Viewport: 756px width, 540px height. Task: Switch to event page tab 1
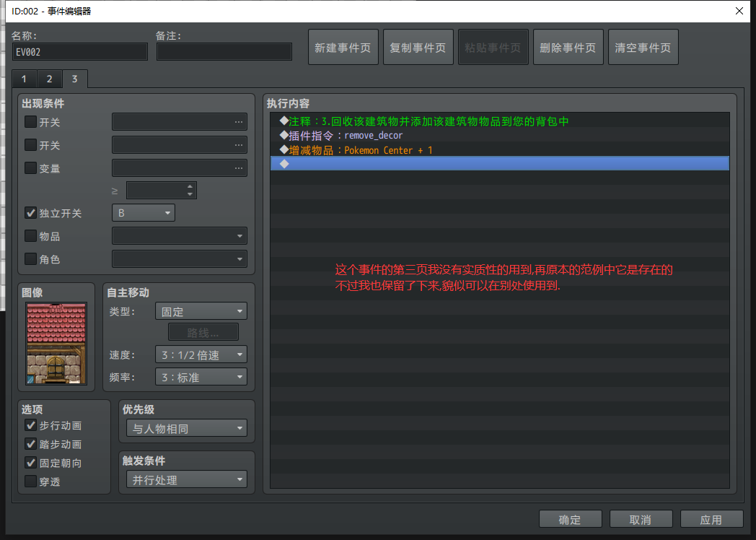(24, 79)
